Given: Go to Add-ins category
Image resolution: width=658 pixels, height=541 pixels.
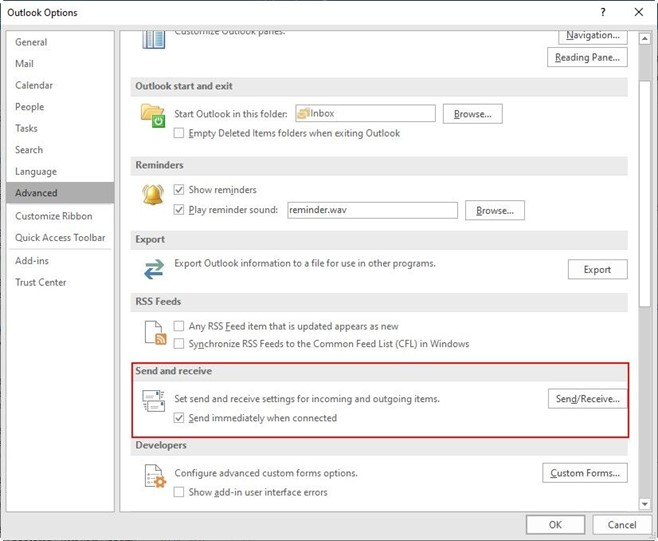Looking at the screenshot, I should pyautogui.click(x=60, y=261).
